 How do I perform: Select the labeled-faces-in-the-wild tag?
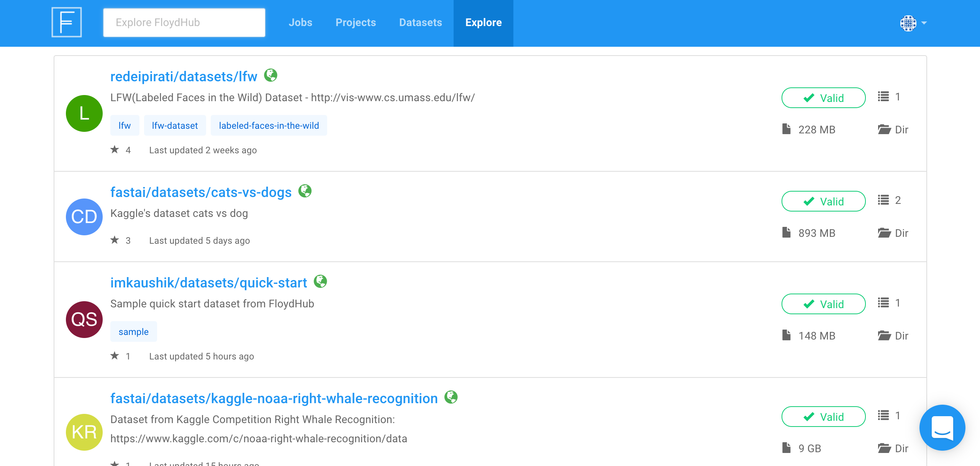[269, 126]
